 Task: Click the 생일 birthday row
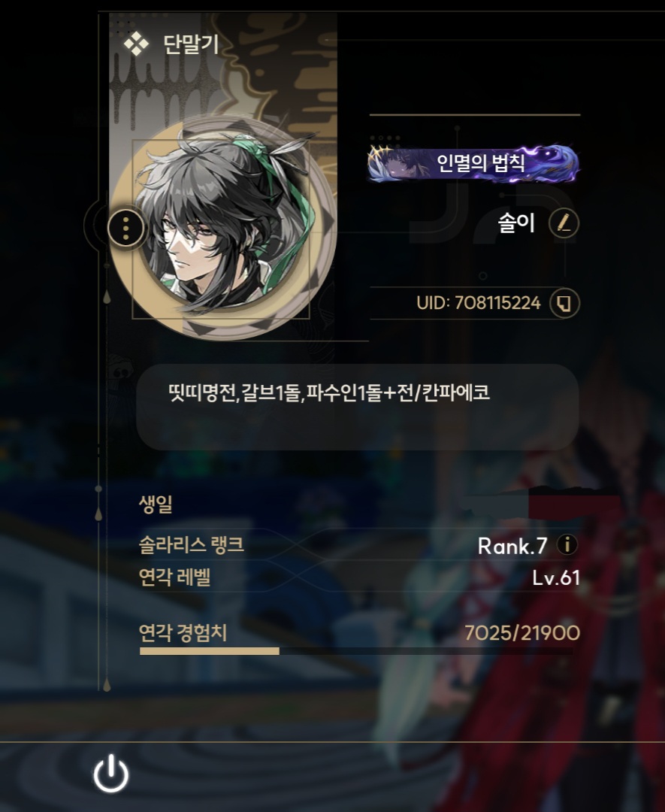[x=359, y=504]
